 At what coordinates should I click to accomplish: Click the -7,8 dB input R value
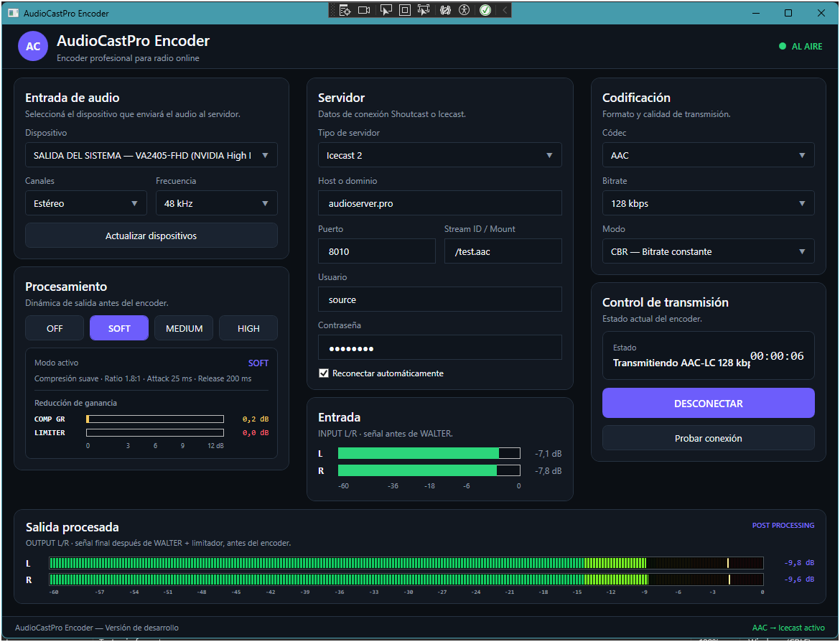coord(548,470)
